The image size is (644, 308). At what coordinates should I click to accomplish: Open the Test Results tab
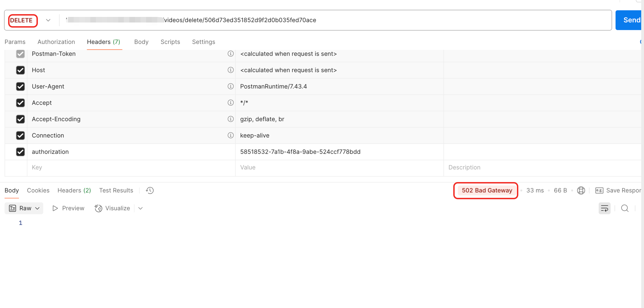tap(116, 190)
